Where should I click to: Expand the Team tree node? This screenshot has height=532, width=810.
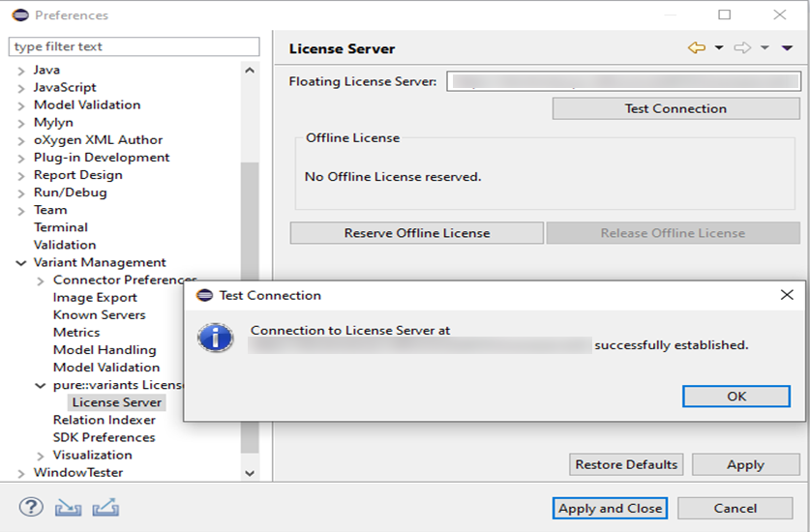point(21,211)
